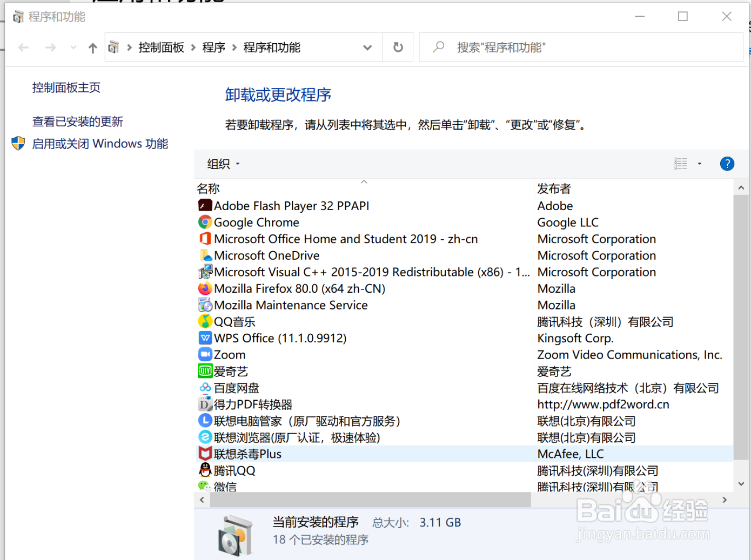Click the refresh icon in address bar
The image size is (751, 560).
point(398,47)
